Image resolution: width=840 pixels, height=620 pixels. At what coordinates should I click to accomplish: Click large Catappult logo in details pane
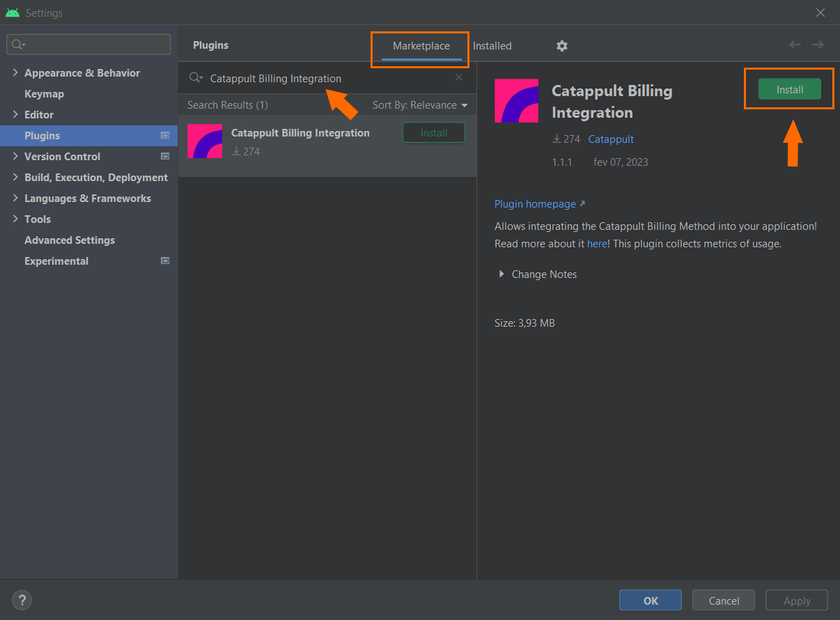tap(516, 101)
